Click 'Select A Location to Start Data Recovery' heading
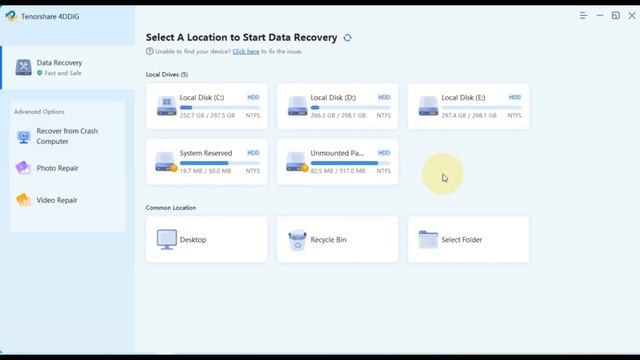The height and width of the screenshot is (360, 640). pos(242,38)
